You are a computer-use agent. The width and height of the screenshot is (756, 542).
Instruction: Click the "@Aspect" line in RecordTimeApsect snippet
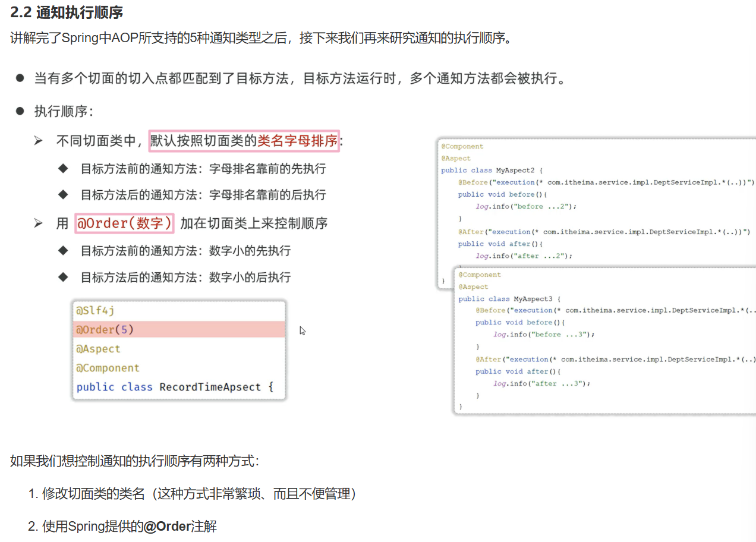[98, 349]
